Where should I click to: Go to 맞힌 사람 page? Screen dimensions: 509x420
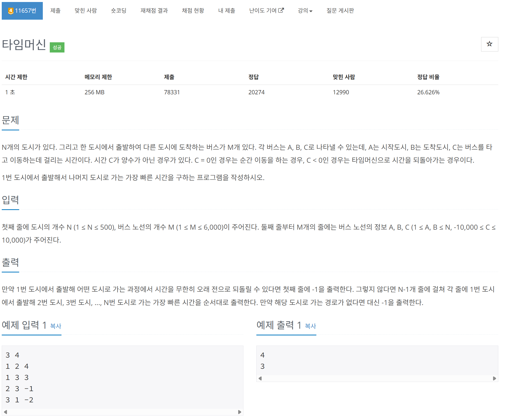(86, 11)
